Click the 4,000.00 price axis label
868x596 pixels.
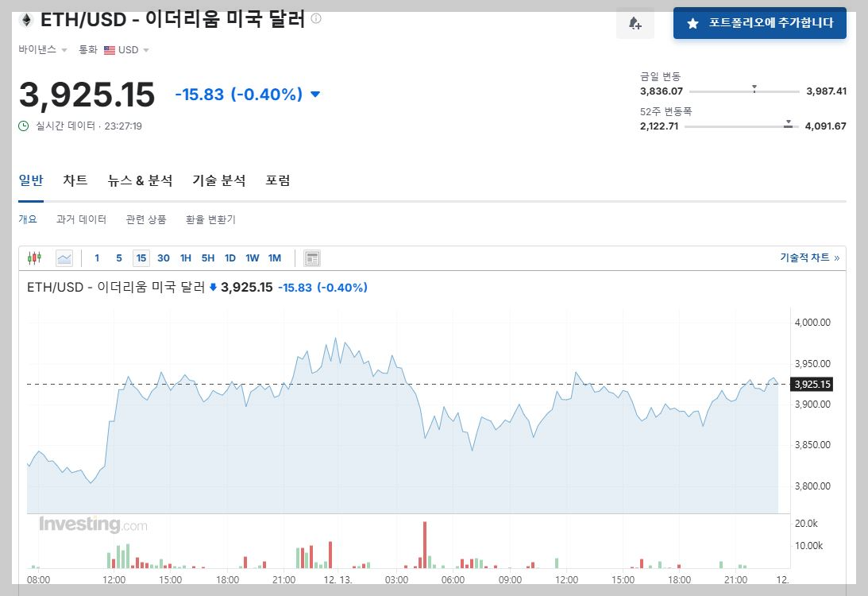(812, 323)
